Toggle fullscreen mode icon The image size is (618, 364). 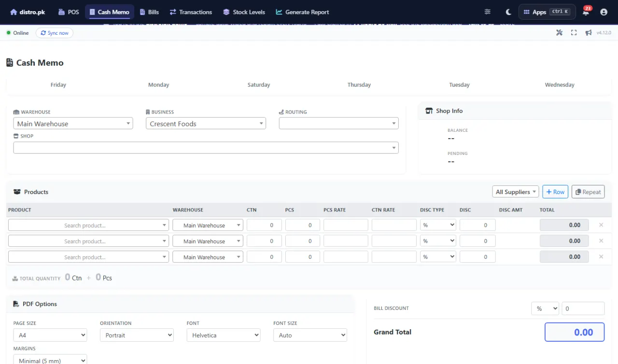pos(574,33)
